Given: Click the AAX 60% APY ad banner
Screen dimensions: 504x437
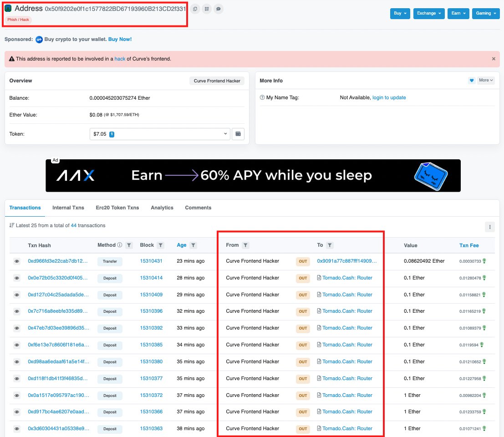Looking at the screenshot, I should pos(253,175).
